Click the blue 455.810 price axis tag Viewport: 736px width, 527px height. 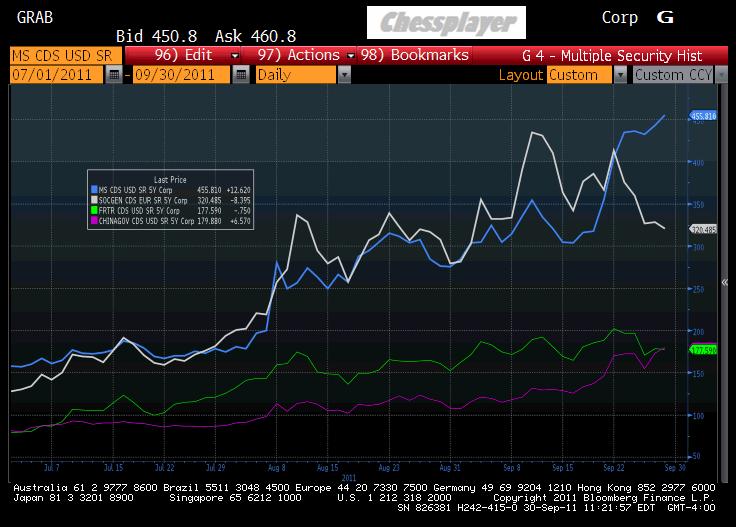pyautogui.click(x=705, y=117)
